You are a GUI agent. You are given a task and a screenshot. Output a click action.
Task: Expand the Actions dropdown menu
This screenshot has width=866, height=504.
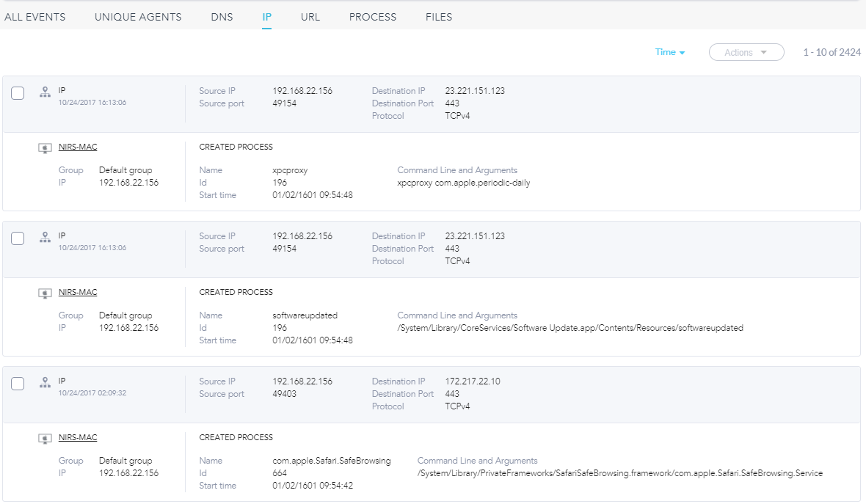[746, 52]
